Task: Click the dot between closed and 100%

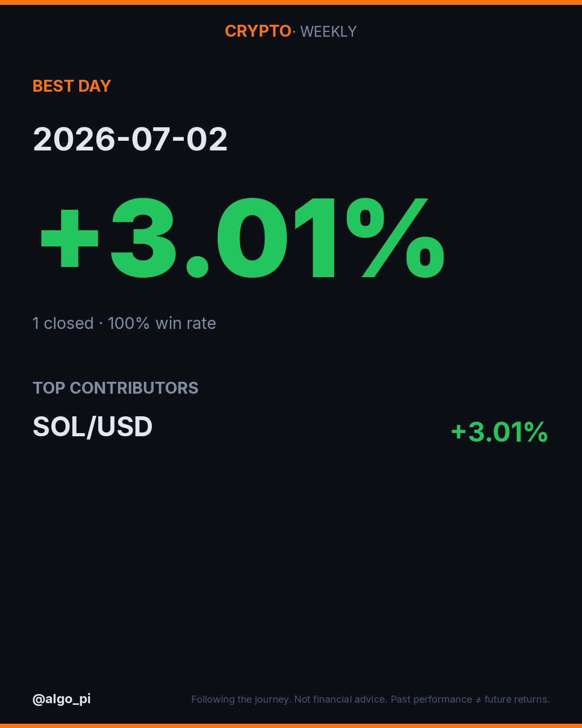Action: pos(101,324)
